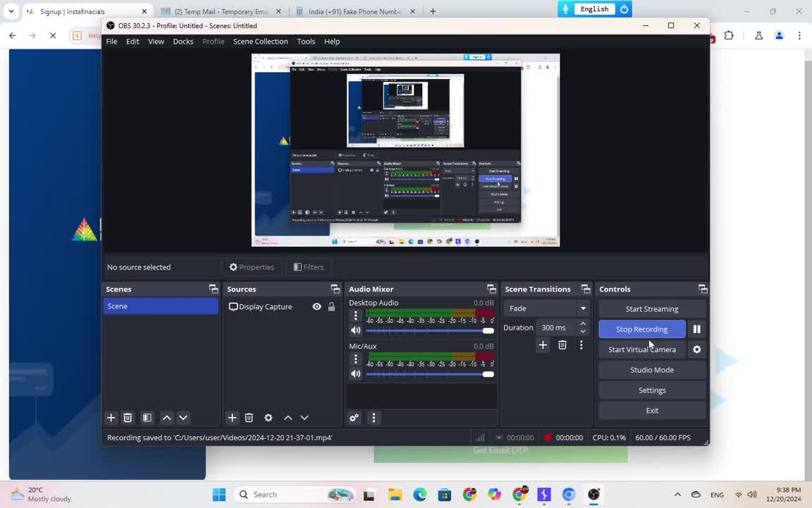
Task: Open Scene Collection menu
Action: 261,42
